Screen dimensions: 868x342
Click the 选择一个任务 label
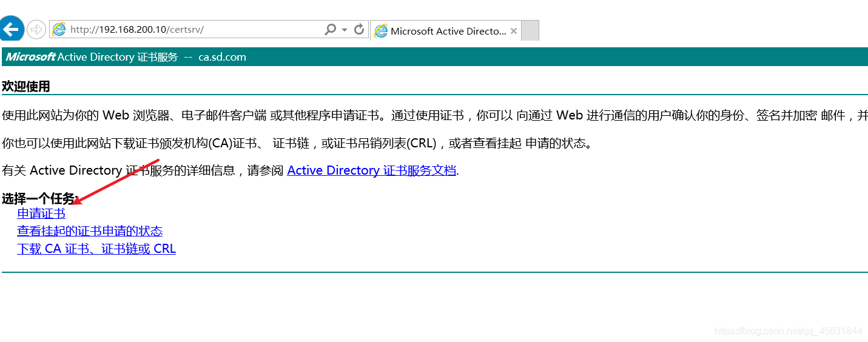[40, 198]
